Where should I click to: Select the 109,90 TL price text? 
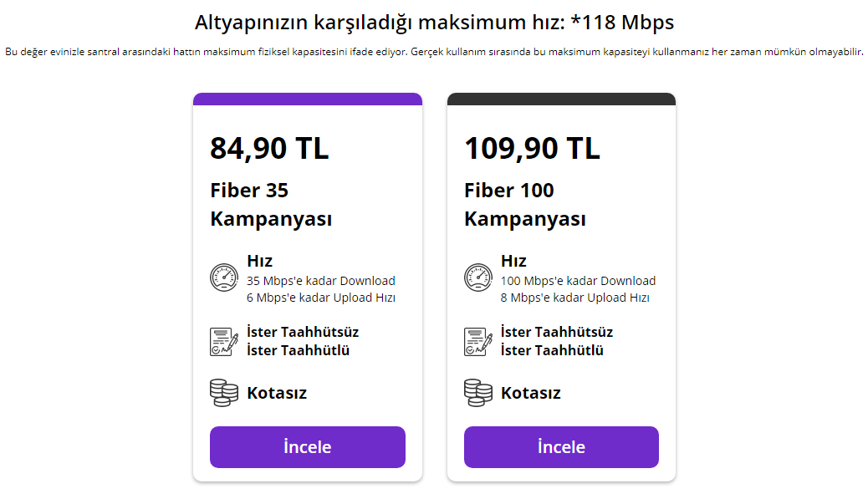(x=532, y=149)
